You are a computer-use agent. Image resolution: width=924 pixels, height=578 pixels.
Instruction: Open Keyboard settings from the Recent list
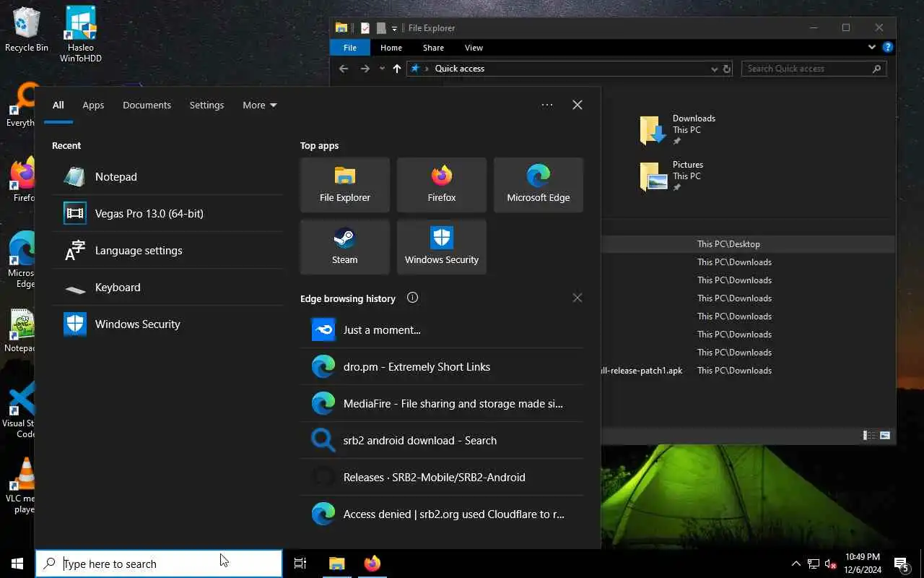167,287
